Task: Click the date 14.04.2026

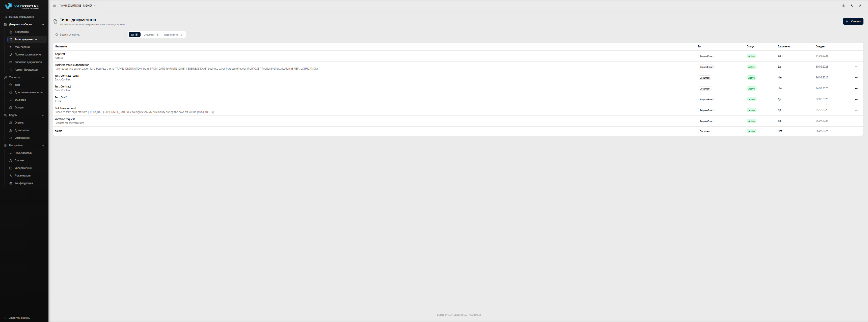Action: (x=822, y=56)
